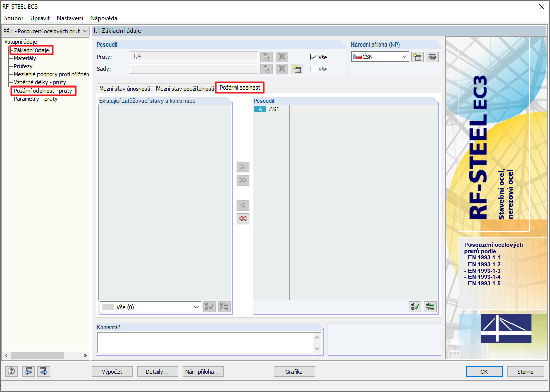Image resolution: width=550 pixels, height=392 pixels.
Task: Click Komentář scroll down arrow
Action: click(317, 349)
